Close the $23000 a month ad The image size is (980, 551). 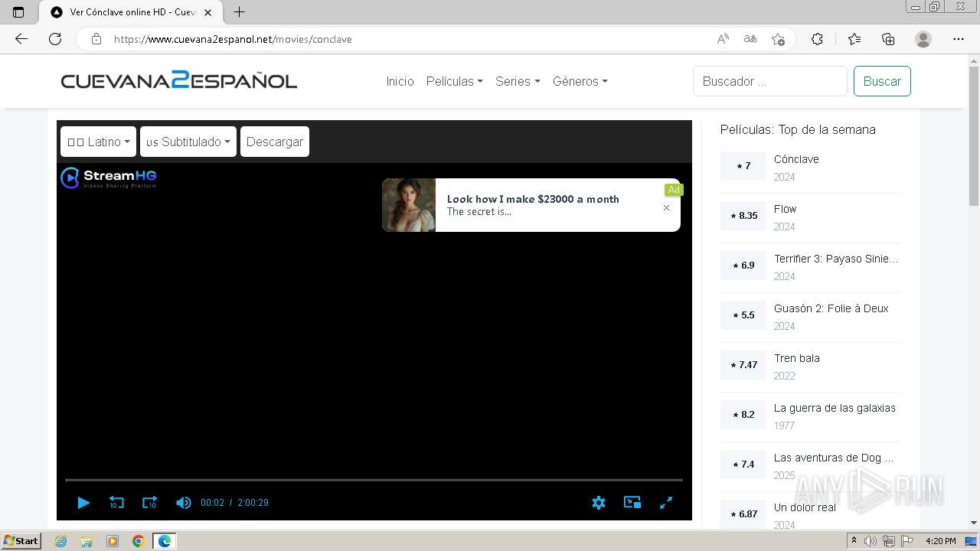(666, 208)
